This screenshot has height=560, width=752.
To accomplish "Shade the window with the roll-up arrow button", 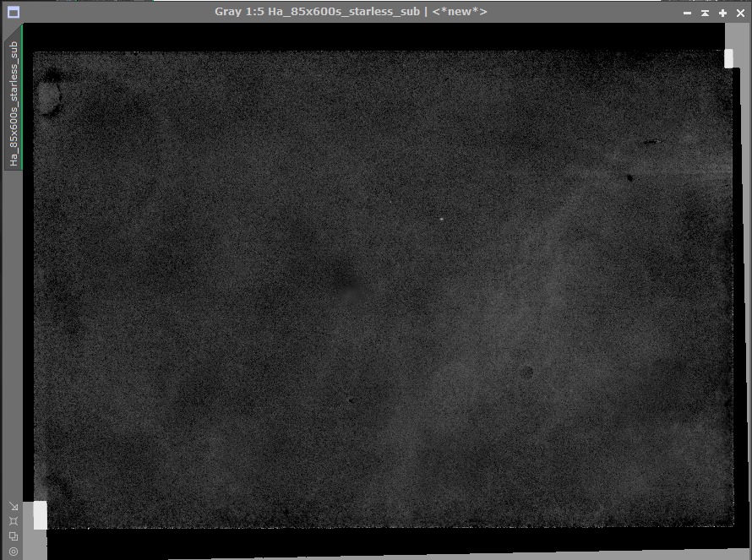I will click(705, 13).
